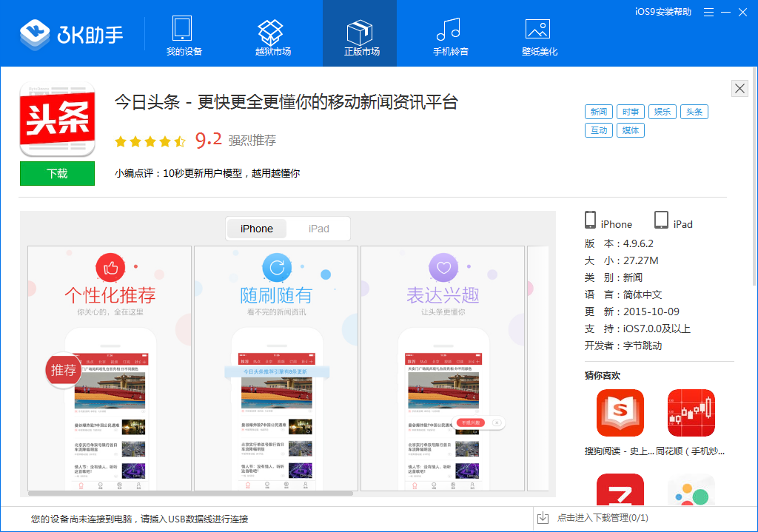
Task: Click the iPad device icon in info panel
Action: (661, 220)
